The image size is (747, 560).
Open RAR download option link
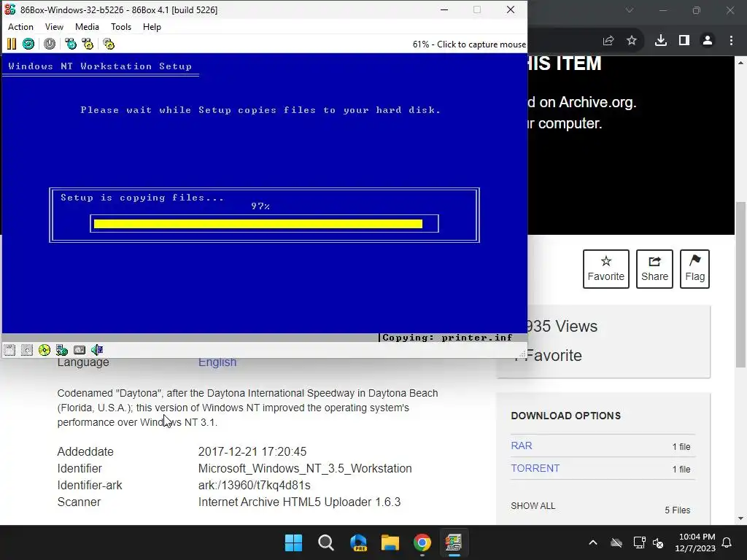click(521, 446)
